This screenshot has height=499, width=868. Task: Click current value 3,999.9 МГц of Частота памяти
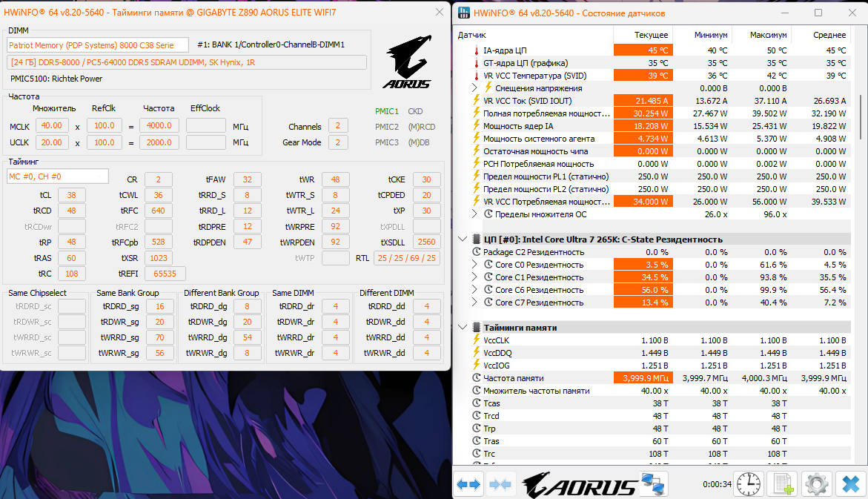643,377
